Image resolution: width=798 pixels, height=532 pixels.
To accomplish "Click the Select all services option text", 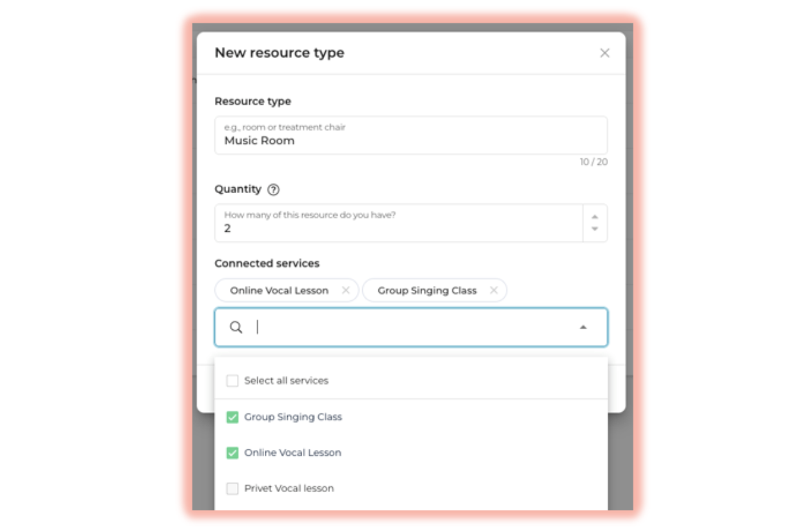I will (286, 381).
